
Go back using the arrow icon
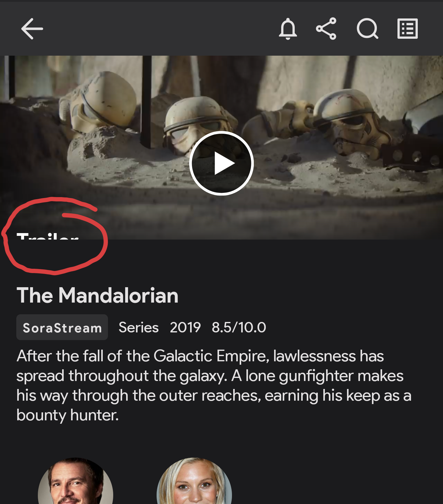coord(32,29)
